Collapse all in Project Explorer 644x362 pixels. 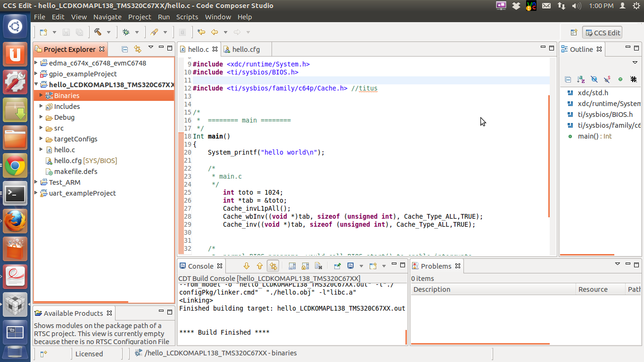coord(125,49)
